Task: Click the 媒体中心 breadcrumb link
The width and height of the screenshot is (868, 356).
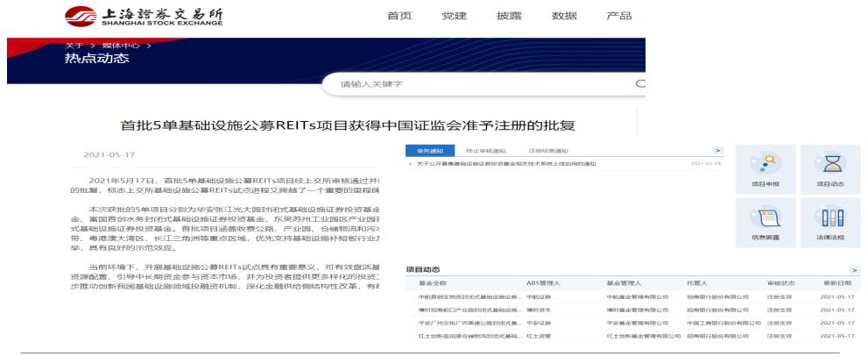Action: coord(121,46)
